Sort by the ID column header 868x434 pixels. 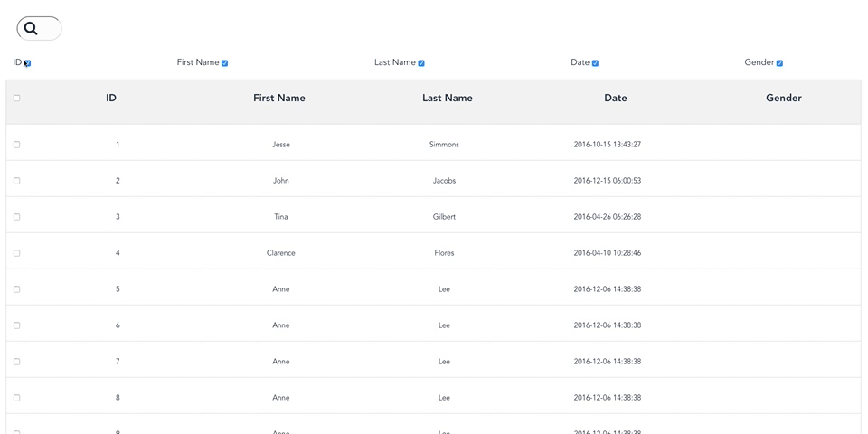point(111,98)
